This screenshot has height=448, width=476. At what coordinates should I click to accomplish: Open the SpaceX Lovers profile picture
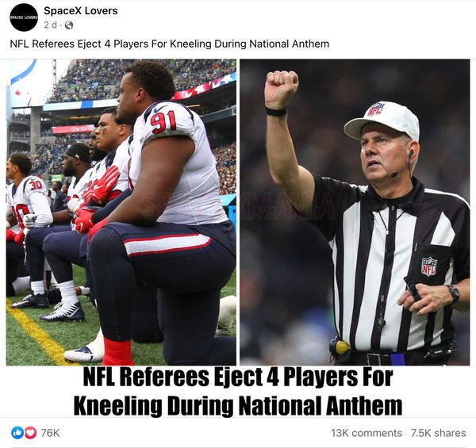coord(24,17)
